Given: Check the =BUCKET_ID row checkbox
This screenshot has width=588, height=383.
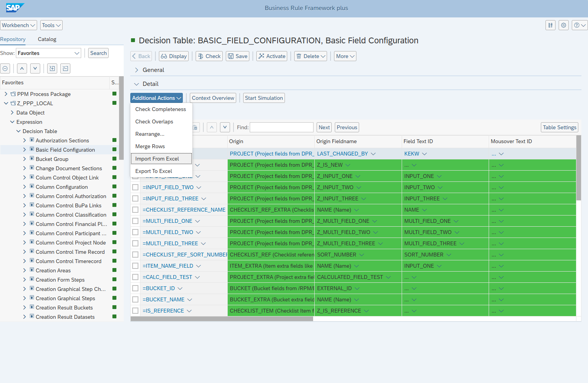Looking at the screenshot, I should [x=135, y=288].
